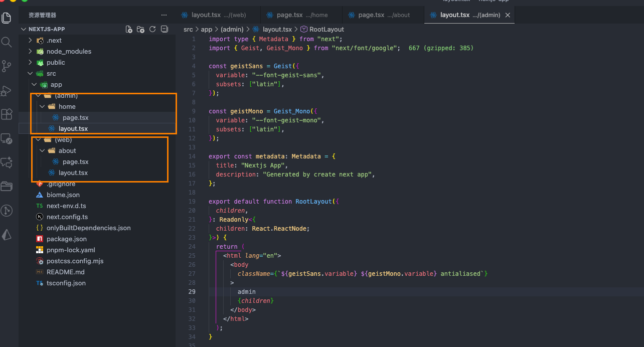Click the New Folder icon in explorer
The width and height of the screenshot is (644, 347).
140,30
